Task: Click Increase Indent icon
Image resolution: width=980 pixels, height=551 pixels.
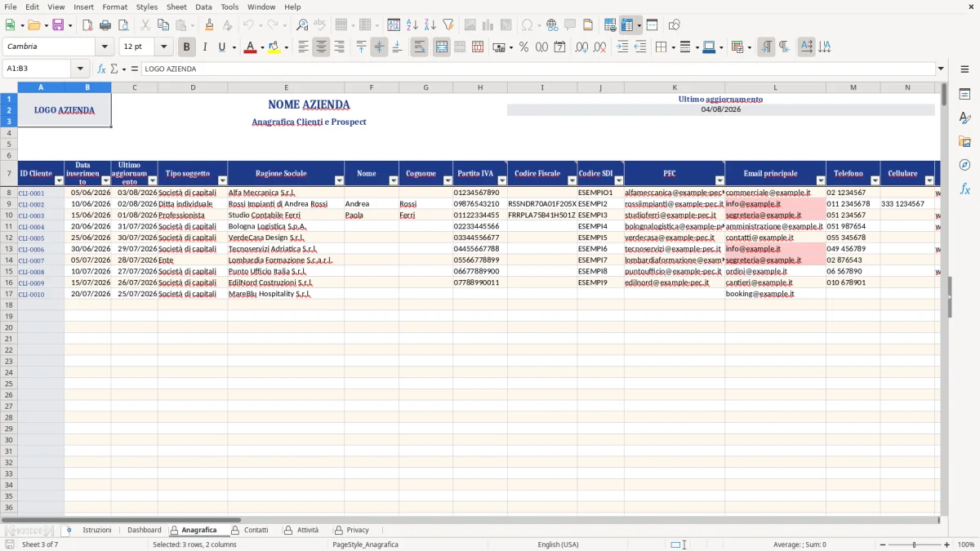Action: pos(622,47)
